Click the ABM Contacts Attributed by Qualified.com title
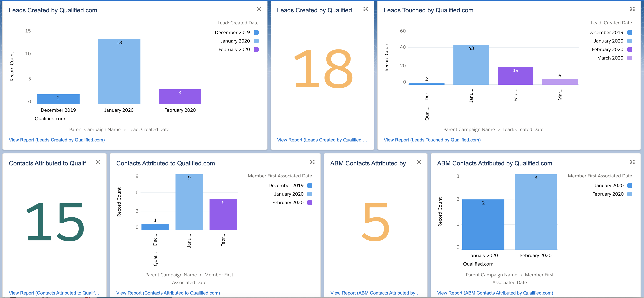The width and height of the screenshot is (644, 298). coord(494,163)
